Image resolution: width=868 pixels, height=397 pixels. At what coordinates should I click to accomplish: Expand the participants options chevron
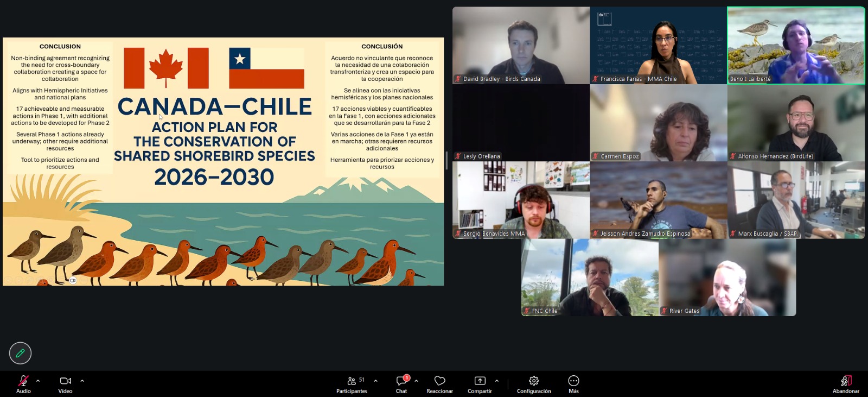click(x=375, y=381)
